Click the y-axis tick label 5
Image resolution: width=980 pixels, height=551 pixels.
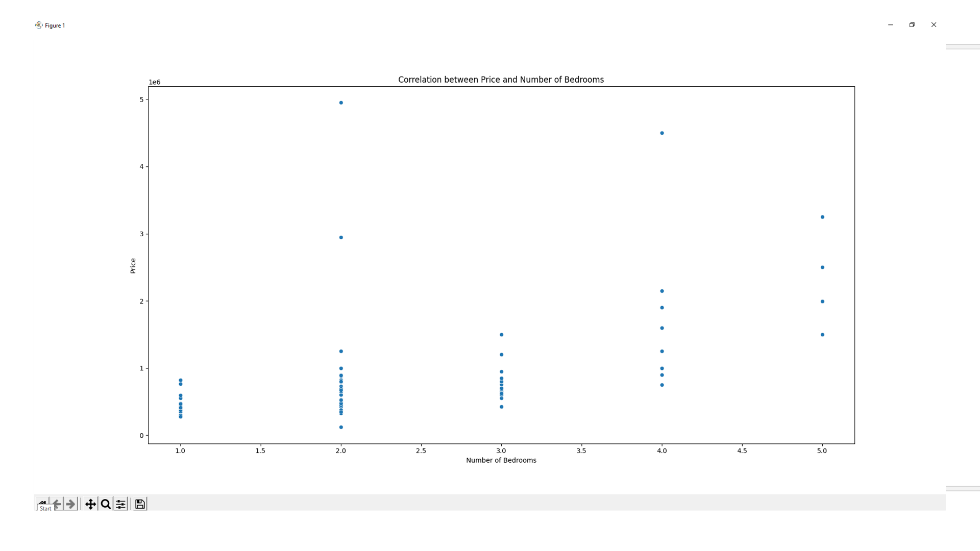[141, 99]
